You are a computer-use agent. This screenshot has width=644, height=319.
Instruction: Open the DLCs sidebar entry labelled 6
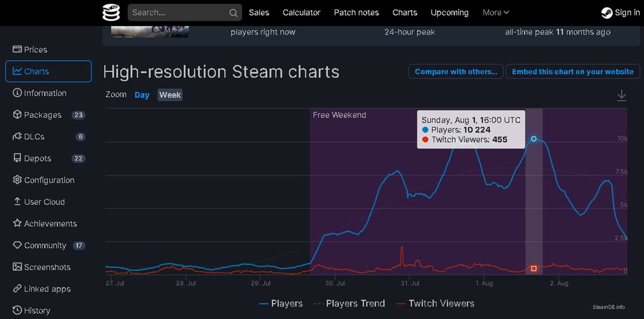coord(48,136)
